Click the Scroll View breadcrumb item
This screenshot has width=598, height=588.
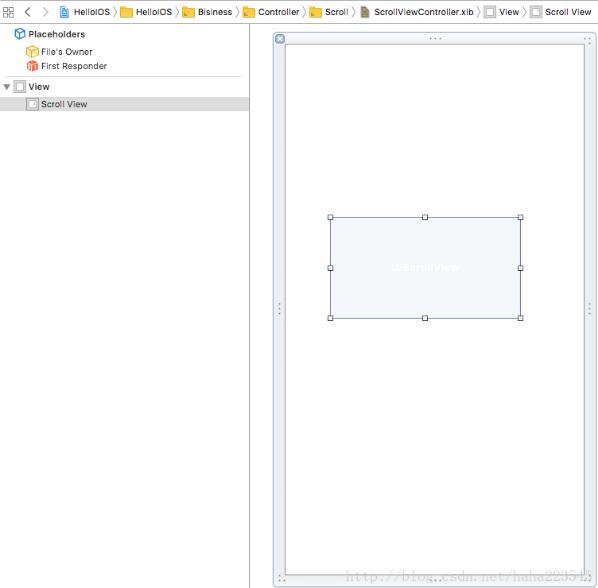[561, 12]
